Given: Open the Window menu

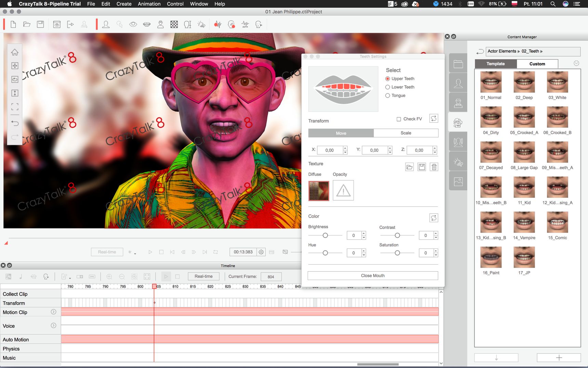Looking at the screenshot, I should (199, 4).
